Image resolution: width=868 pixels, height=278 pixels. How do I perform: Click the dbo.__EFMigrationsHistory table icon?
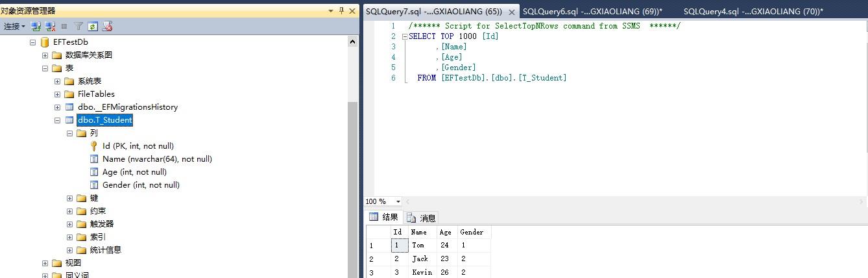69,107
